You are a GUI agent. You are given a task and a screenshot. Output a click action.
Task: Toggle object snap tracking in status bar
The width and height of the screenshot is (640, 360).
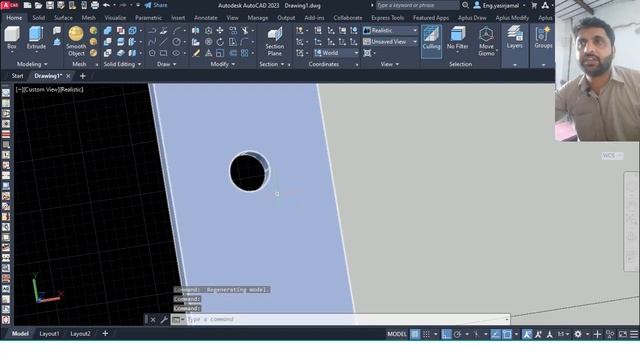pyautogui.click(x=495, y=334)
